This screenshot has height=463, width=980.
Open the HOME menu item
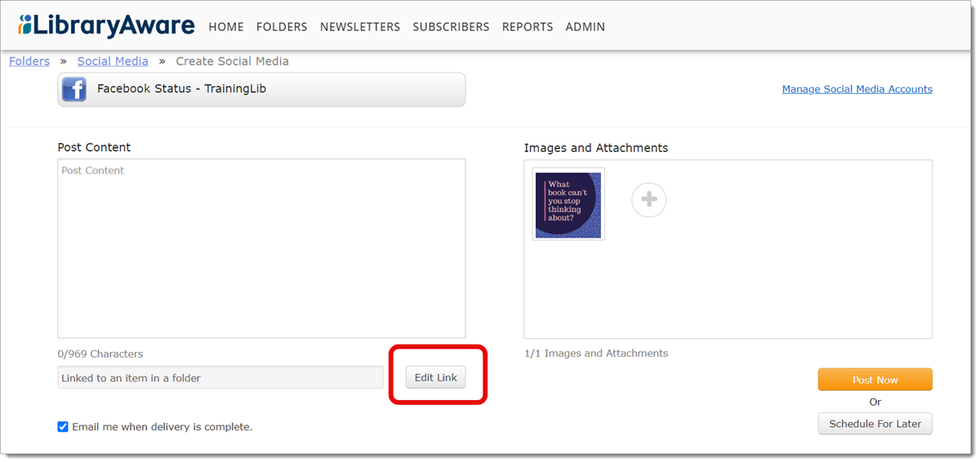(x=226, y=27)
